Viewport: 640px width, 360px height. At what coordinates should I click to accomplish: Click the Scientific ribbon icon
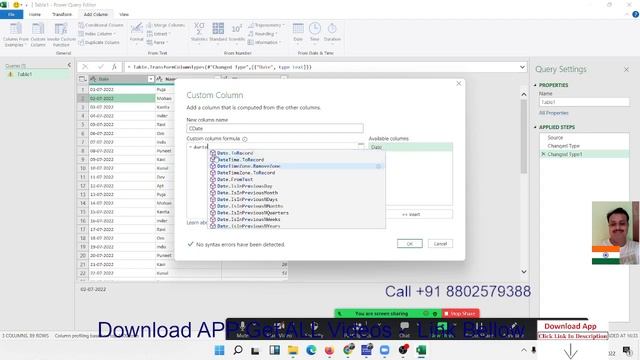click(x=236, y=33)
